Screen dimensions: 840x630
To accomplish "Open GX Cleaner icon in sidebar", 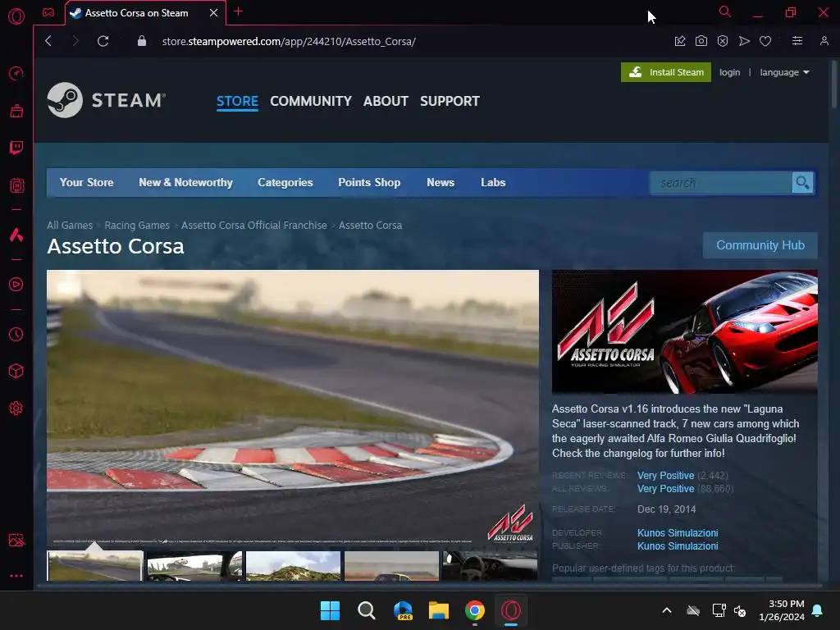I will click(16, 111).
